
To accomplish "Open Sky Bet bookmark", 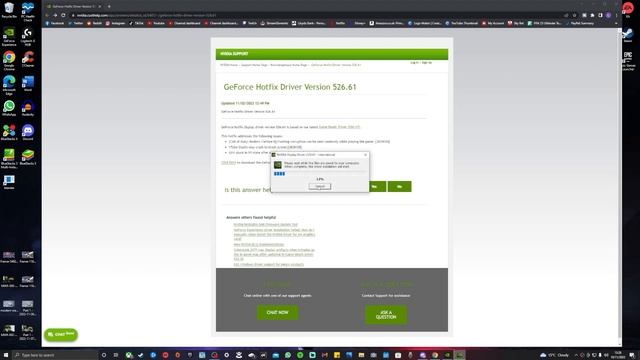I will click(516, 23).
